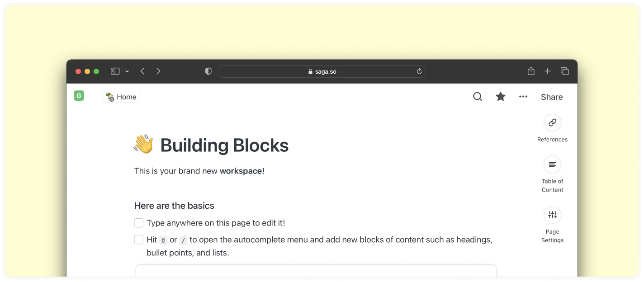
Task: Click the browser privacy shield icon
Action: point(208,71)
